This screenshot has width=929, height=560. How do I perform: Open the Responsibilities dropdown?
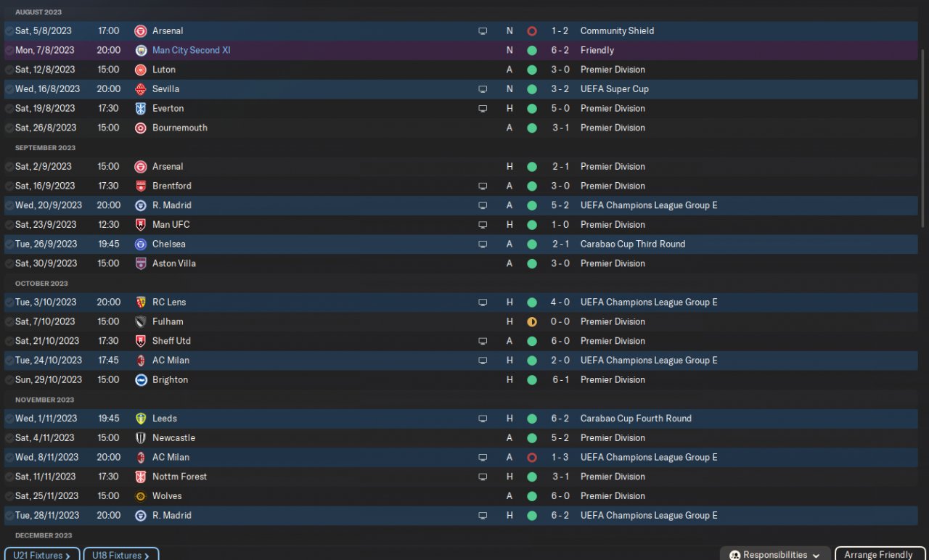point(774,554)
